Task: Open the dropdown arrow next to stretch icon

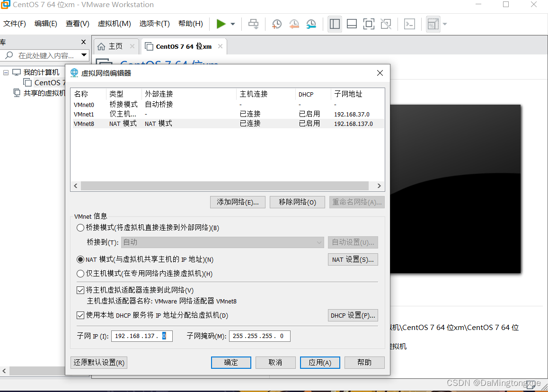Action: pos(445,24)
